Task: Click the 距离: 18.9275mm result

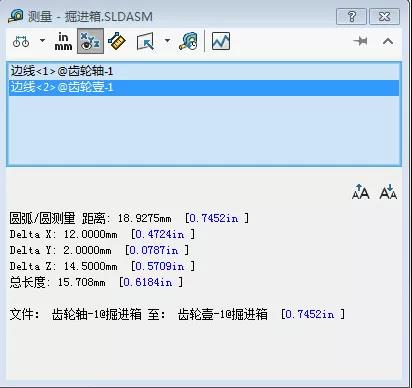Action: pyautogui.click(x=127, y=218)
